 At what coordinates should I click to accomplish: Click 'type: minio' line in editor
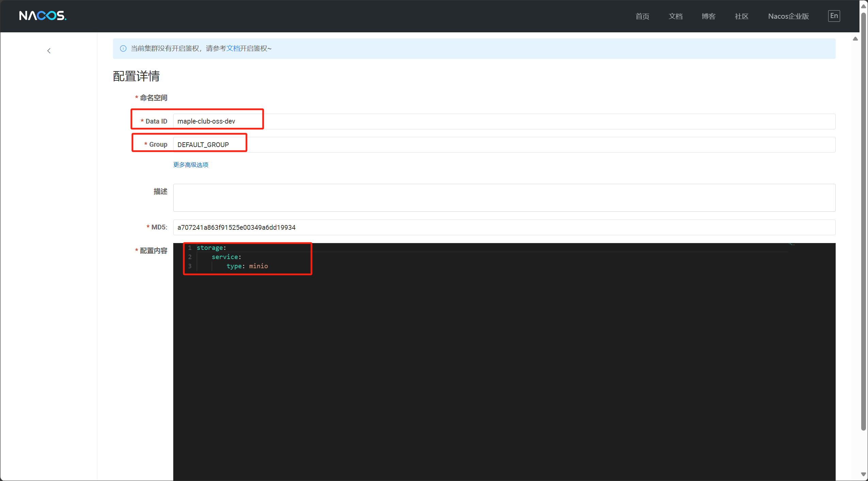coord(247,266)
